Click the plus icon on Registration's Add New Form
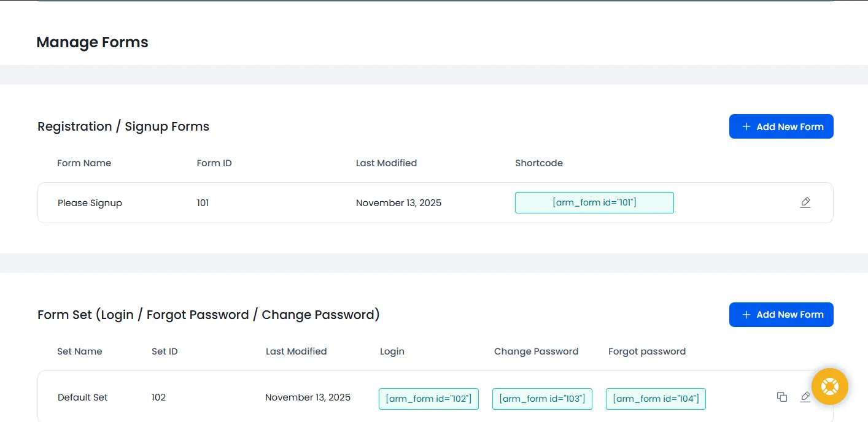868x422 pixels. (x=746, y=126)
